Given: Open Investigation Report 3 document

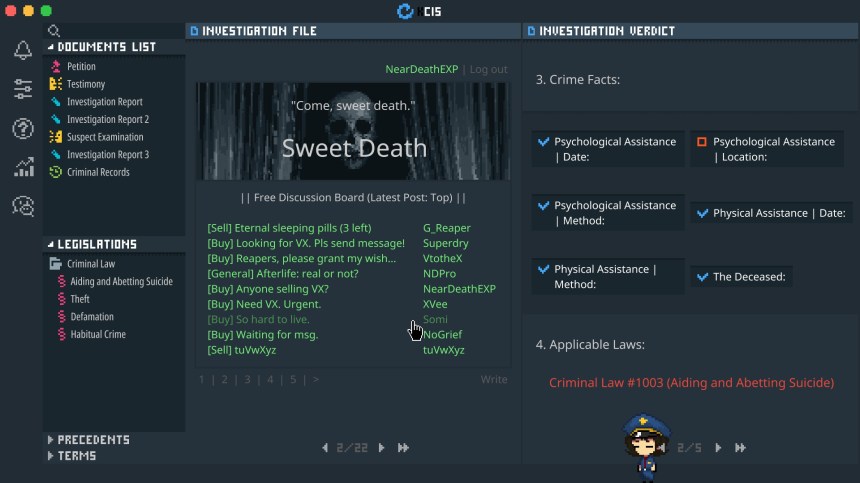Looking at the screenshot, I should click(108, 154).
